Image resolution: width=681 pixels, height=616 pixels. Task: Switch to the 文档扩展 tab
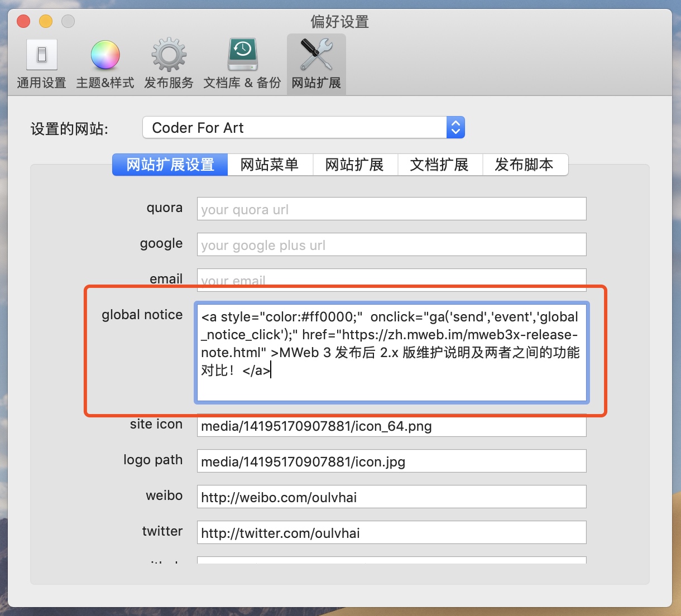click(439, 165)
